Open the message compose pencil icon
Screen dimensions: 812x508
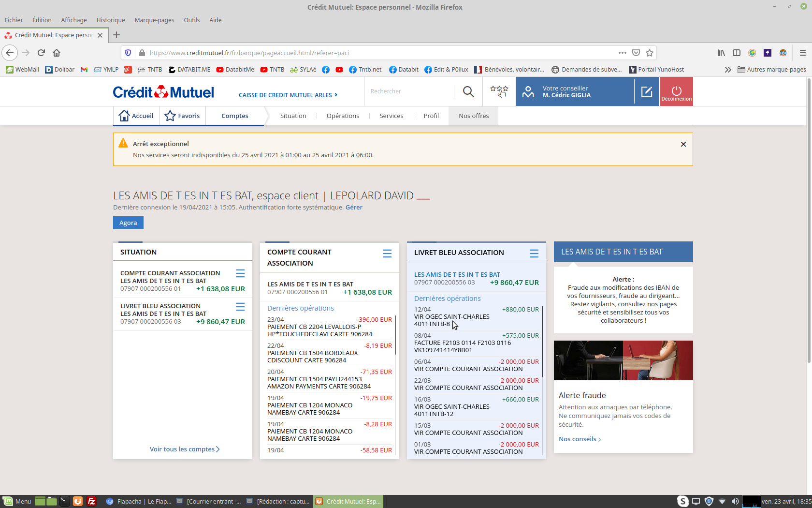click(x=646, y=91)
